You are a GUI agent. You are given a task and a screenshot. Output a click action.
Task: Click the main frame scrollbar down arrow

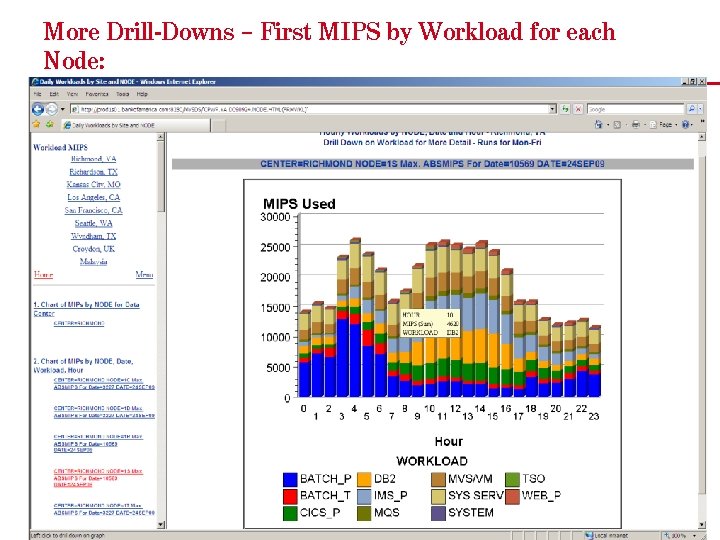pyautogui.click(x=702, y=524)
